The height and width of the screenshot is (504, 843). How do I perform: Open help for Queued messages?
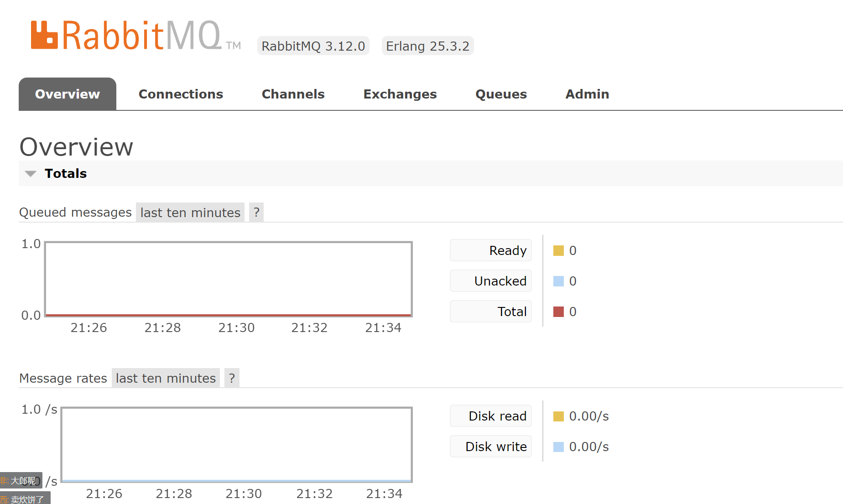[256, 213]
